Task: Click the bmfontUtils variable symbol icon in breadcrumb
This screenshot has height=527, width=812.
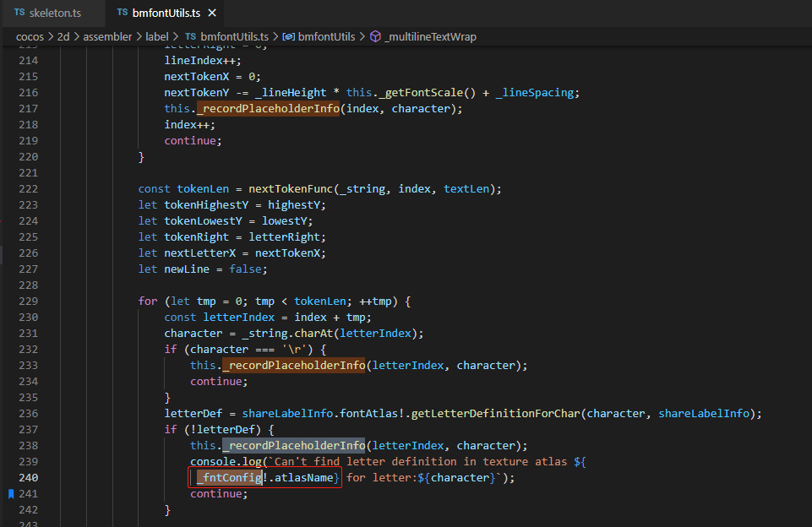Action: click(288, 37)
